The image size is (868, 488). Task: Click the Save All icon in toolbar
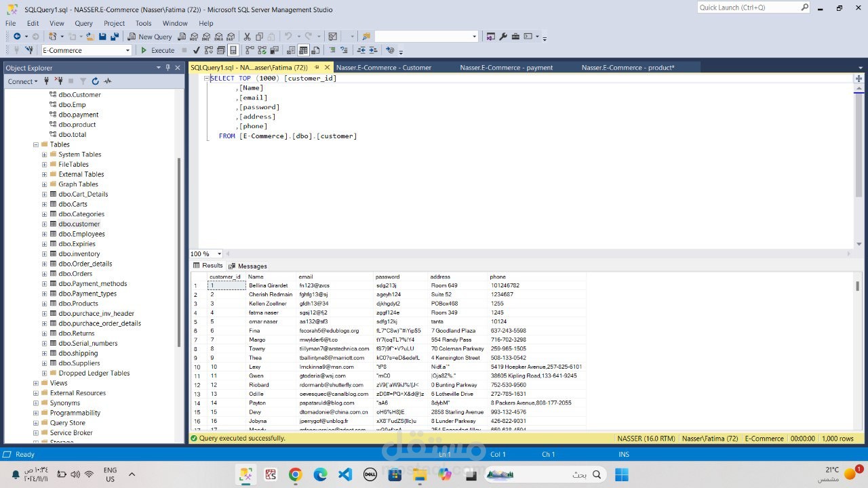114,37
